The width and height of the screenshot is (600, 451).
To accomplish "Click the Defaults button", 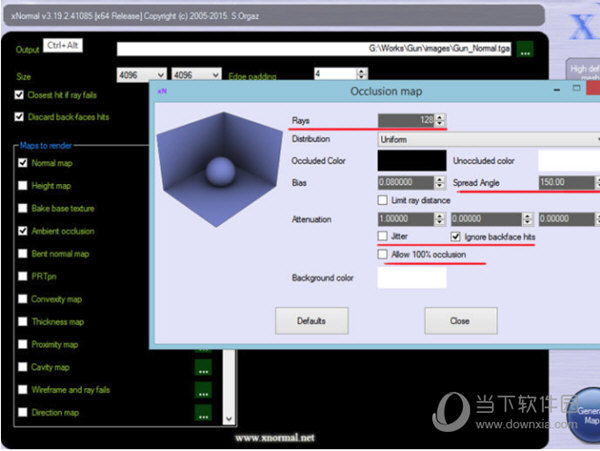I will 311,321.
